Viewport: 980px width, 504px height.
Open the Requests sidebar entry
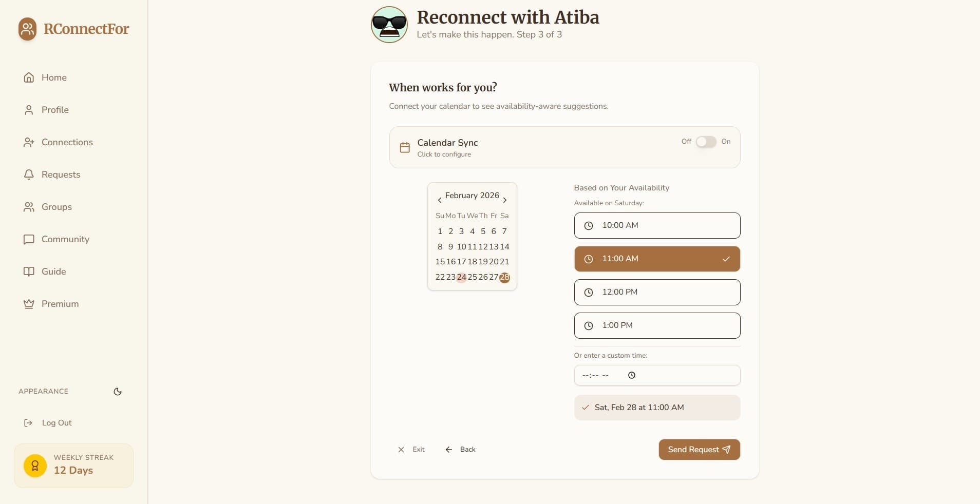coord(61,175)
